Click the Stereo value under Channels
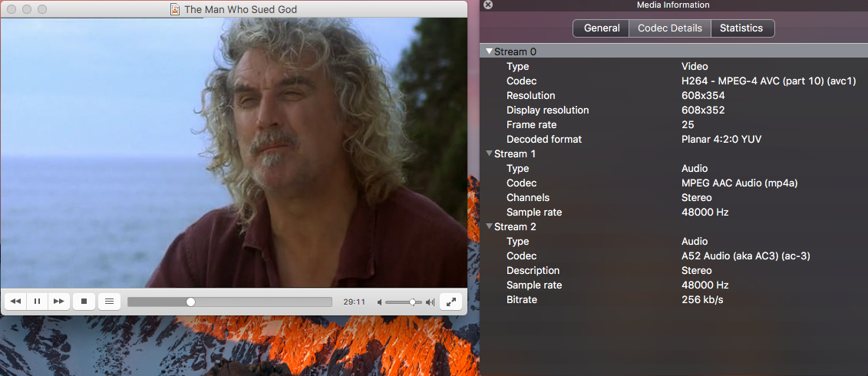 click(696, 198)
